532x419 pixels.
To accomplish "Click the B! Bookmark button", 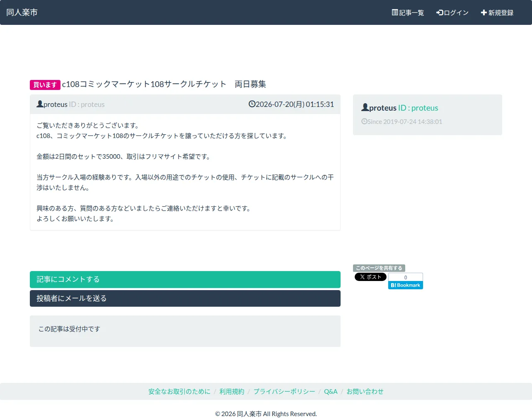I will point(406,285).
